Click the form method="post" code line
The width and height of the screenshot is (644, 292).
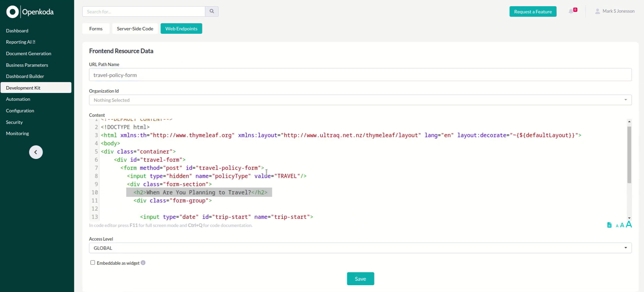(x=192, y=168)
